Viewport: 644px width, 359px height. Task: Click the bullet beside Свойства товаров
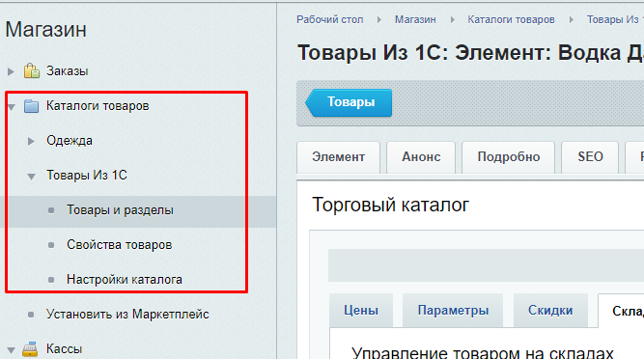click(51, 245)
